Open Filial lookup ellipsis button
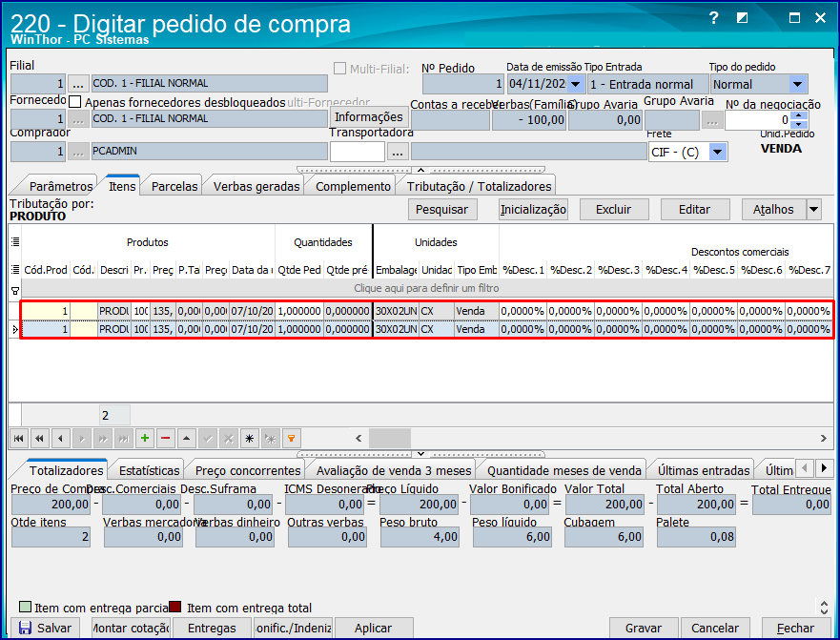 coord(78,84)
